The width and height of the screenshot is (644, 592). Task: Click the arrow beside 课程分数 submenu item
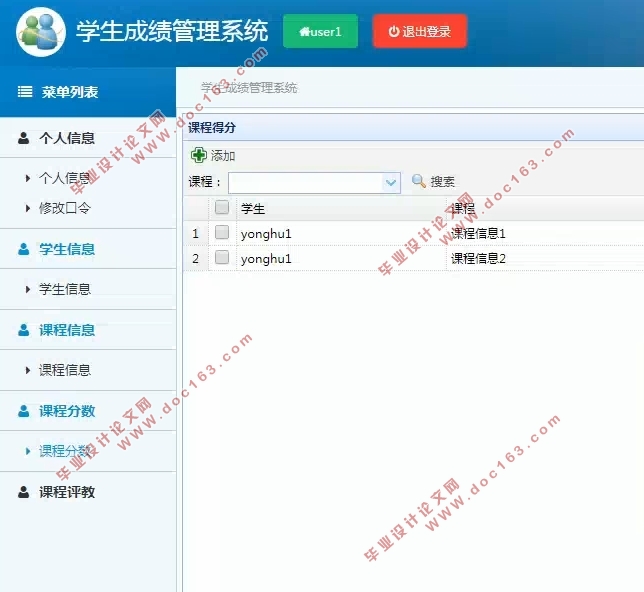coord(28,451)
